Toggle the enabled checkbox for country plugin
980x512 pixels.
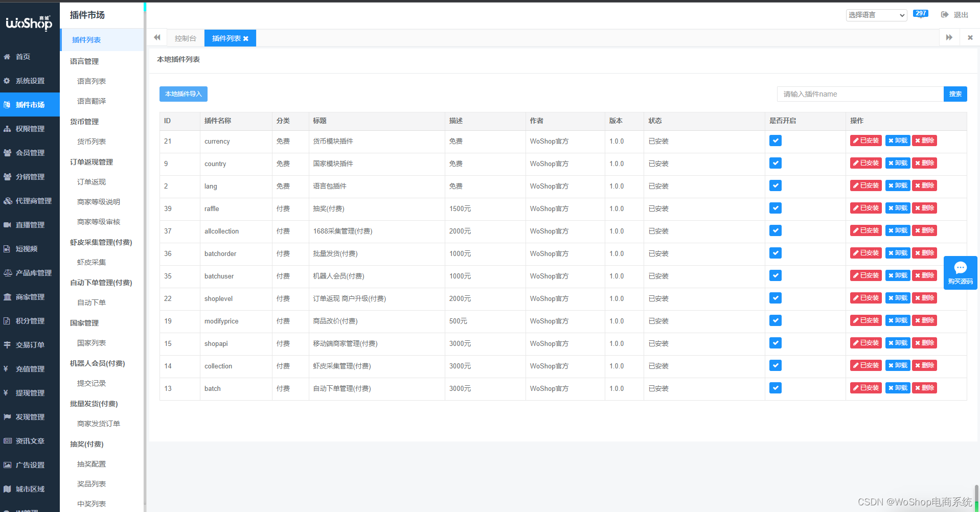coord(776,164)
